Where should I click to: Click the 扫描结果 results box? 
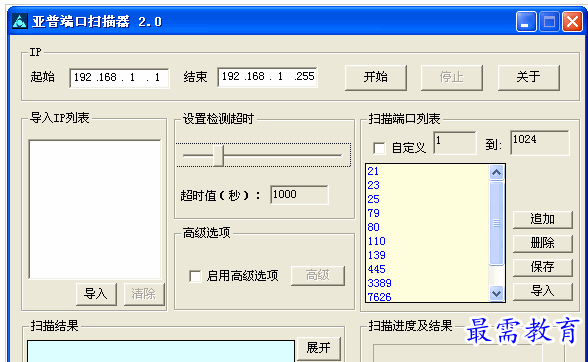161,351
